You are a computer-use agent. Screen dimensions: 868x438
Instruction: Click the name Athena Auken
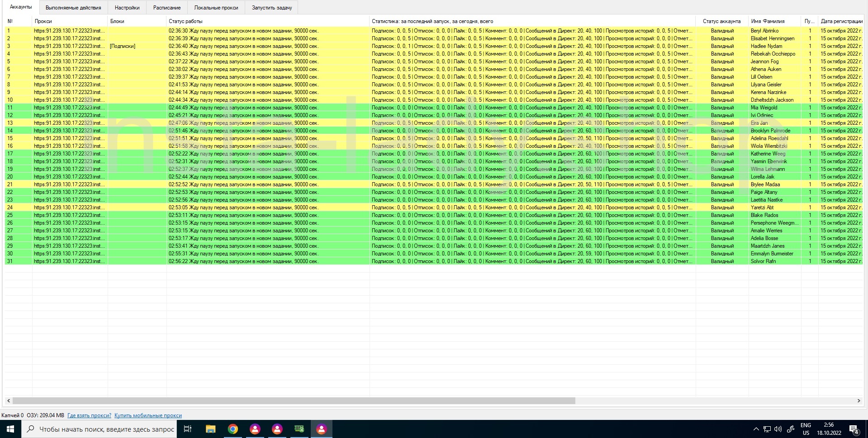point(766,69)
